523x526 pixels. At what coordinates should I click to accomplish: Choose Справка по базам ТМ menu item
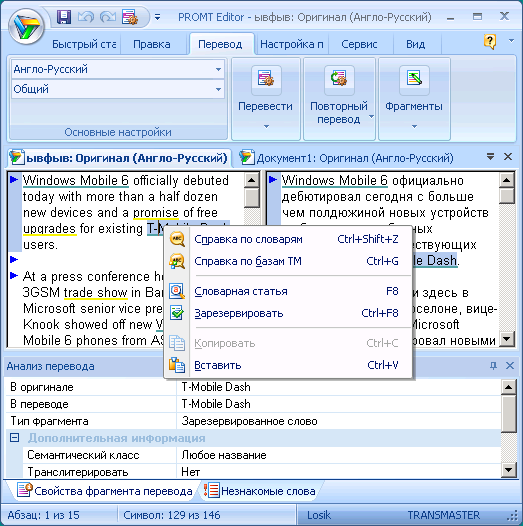point(287,261)
